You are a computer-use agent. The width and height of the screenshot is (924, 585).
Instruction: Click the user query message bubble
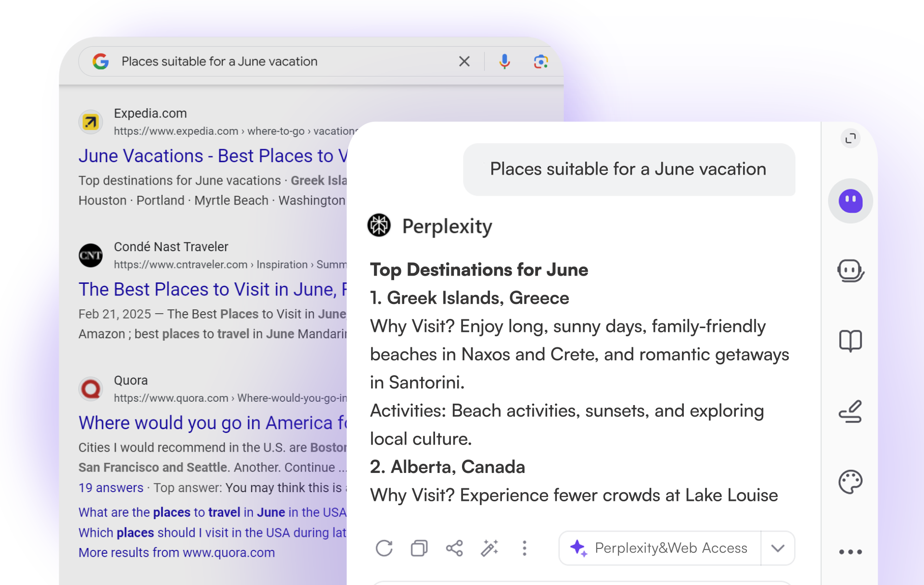tap(629, 169)
